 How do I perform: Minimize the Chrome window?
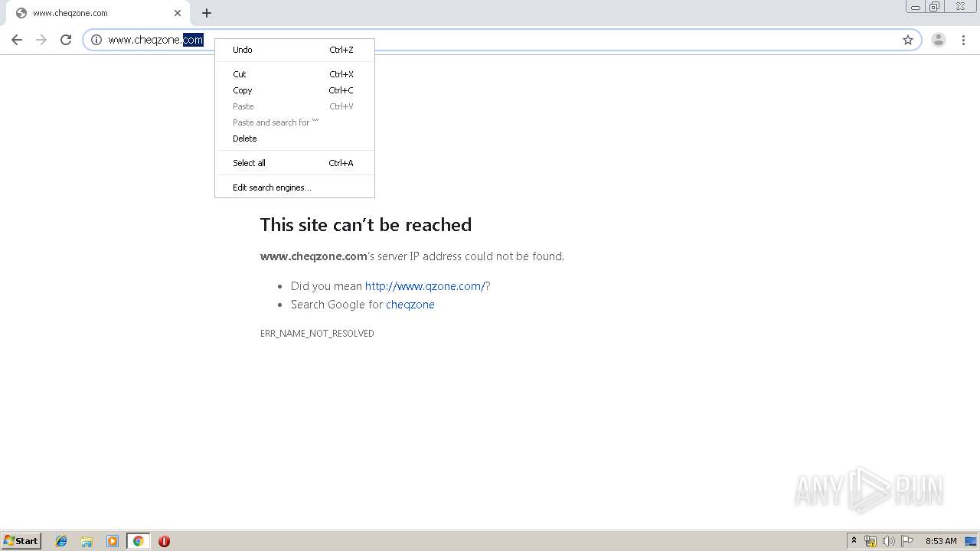[x=916, y=7]
